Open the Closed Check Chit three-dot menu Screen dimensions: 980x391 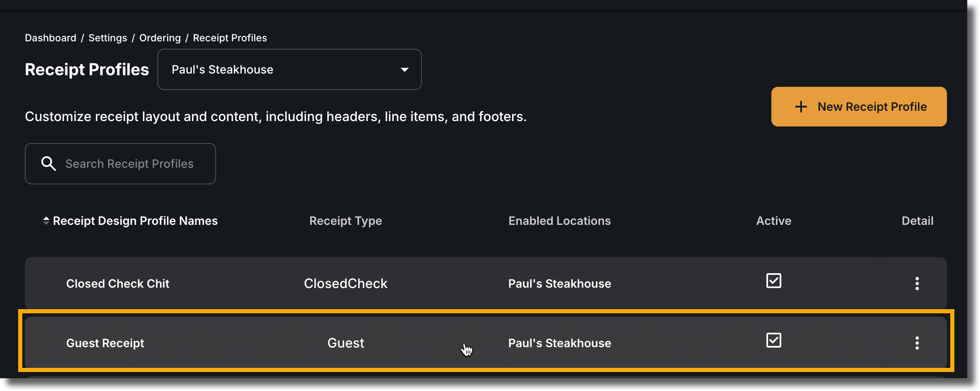click(x=917, y=284)
